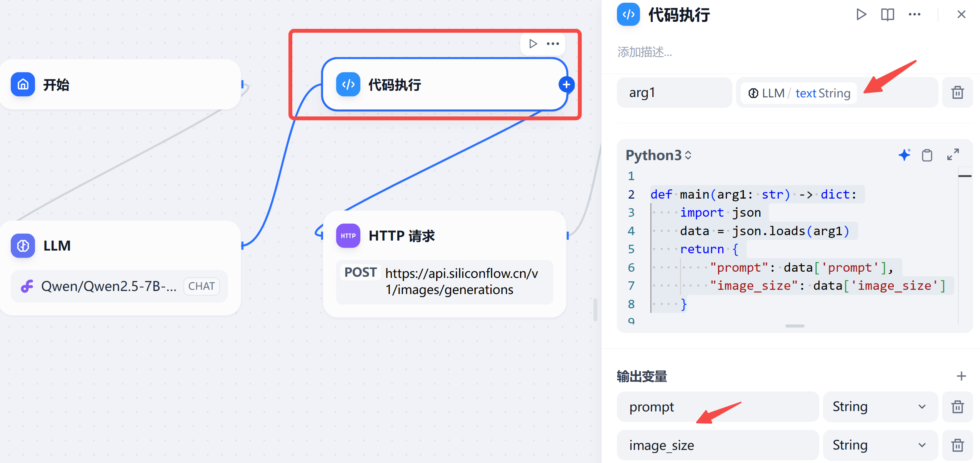
Task: Click the AI code generator sparkle icon
Action: point(904,155)
